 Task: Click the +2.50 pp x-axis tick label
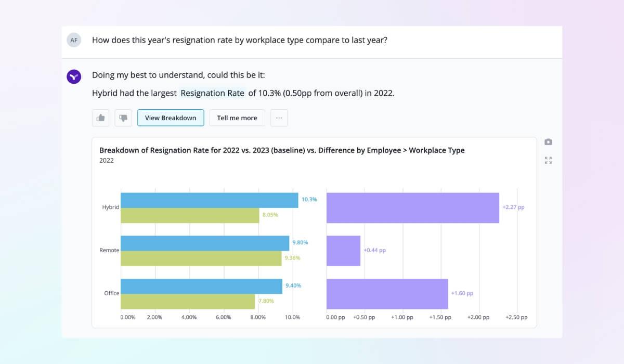pyautogui.click(x=516, y=317)
